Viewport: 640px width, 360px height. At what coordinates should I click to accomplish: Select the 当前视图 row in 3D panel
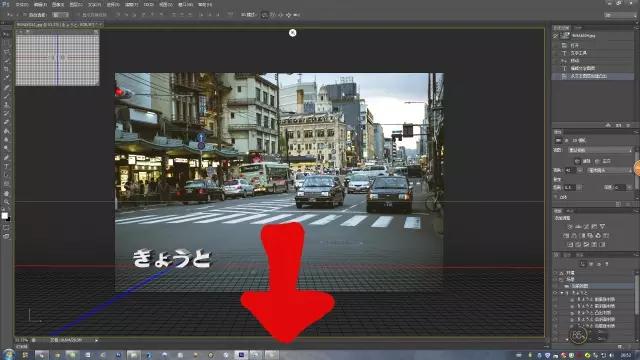[x=593, y=286]
